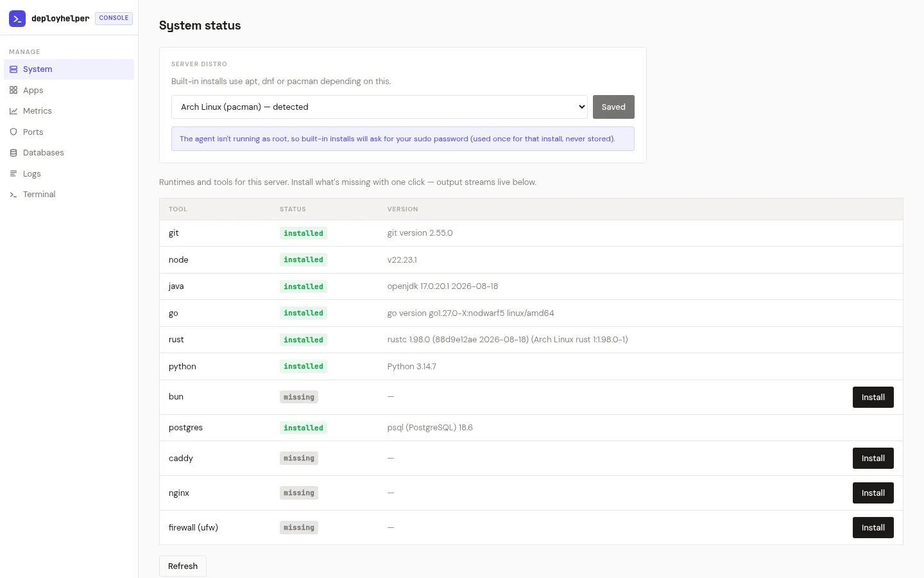The height and width of the screenshot is (578, 924).
Task: Click the python installed status badge
Action: coord(304,367)
